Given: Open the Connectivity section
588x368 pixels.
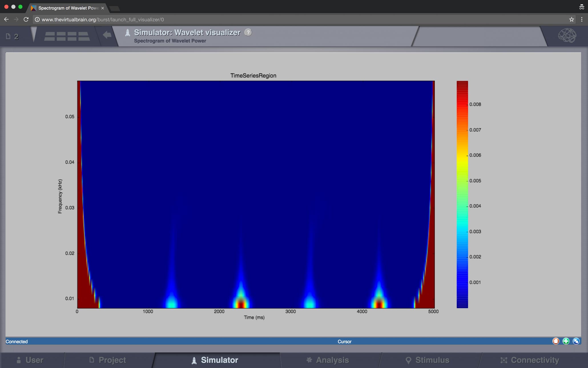Looking at the screenshot, I should pyautogui.click(x=529, y=360).
